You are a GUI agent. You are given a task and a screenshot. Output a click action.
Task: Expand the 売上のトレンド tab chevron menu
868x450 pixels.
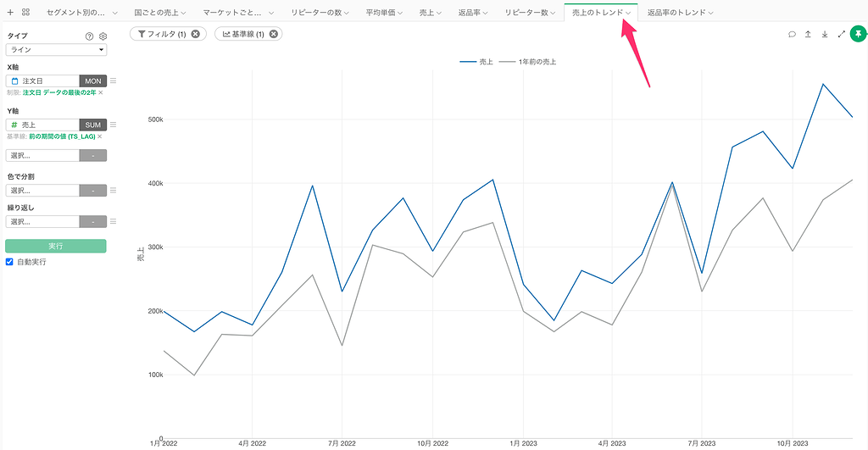click(x=628, y=13)
